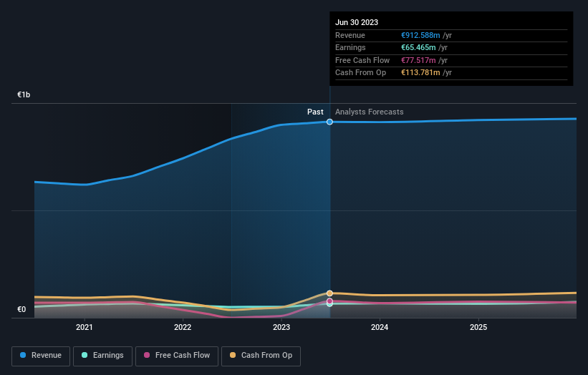Viewport: 588px width, 375px height.
Task: Click the orange Cash From Op legend dot
Action: (233, 355)
